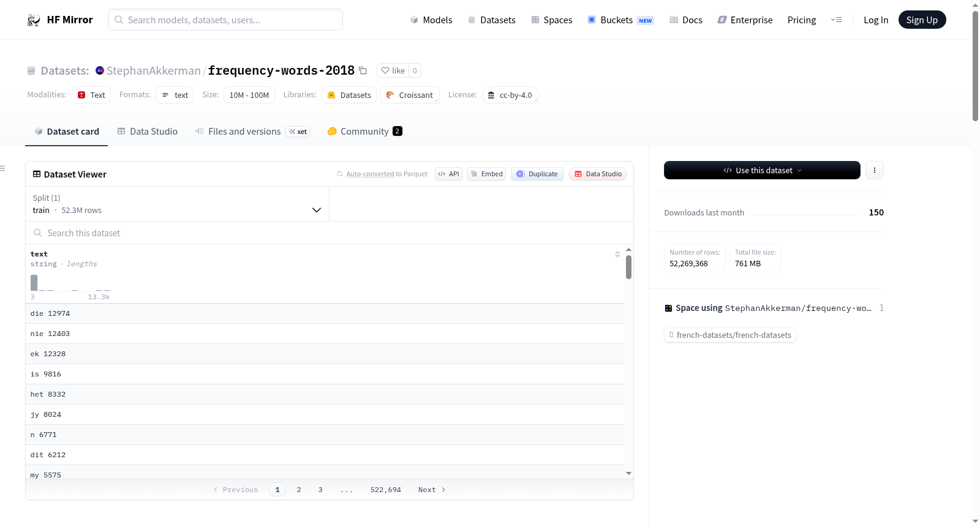
Task: Focus the Search this dataset field
Action: point(330,233)
